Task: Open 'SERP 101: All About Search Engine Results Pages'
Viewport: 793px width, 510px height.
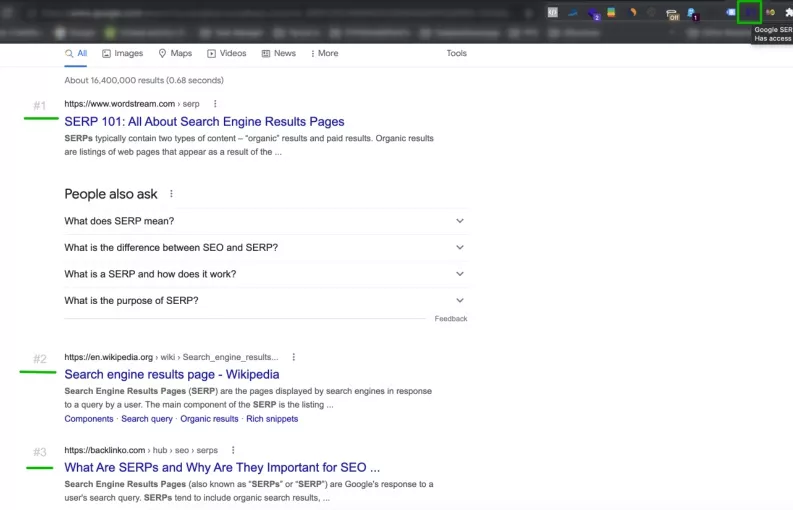Action: point(204,122)
